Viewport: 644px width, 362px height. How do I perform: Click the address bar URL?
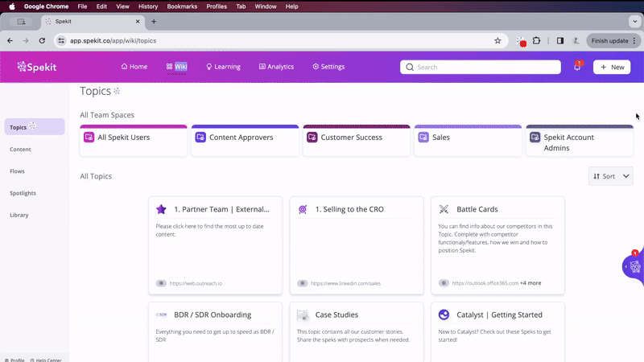point(113,41)
